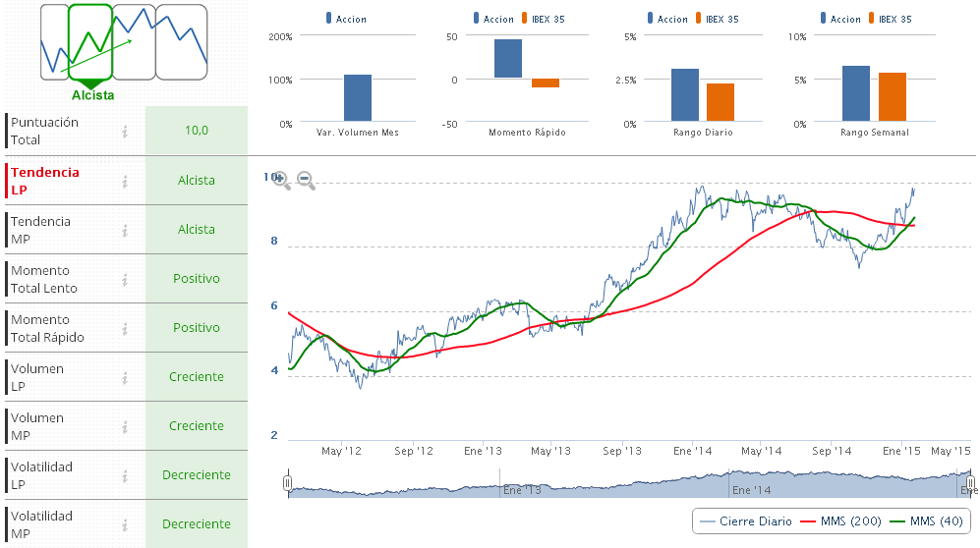Click the left handle of range navigator
Viewport: 980px width, 548px height.
[288, 482]
